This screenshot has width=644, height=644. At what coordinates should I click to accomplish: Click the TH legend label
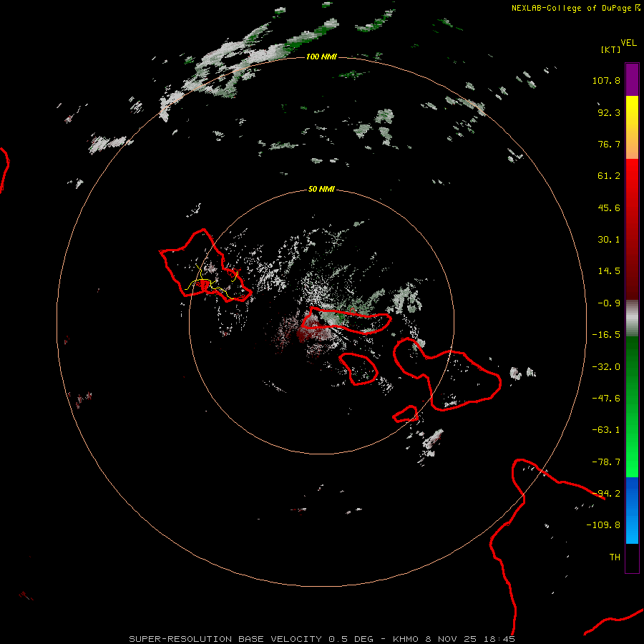(615, 557)
